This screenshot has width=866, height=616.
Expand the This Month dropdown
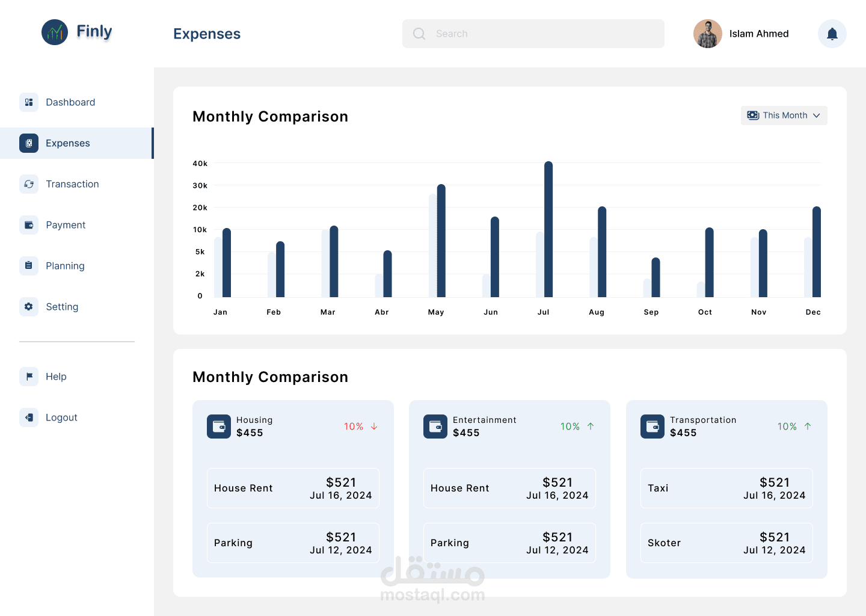(784, 115)
